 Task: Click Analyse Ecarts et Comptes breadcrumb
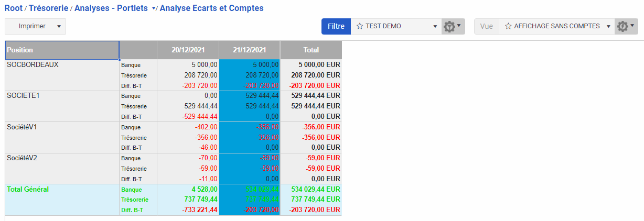[211, 8]
